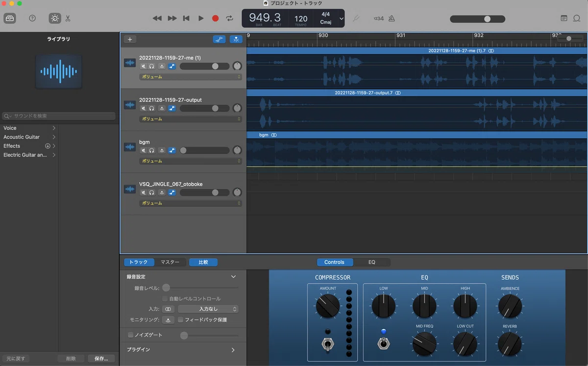
Task: Open the 入力なし input dropdown
Action: [x=208, y=309]
